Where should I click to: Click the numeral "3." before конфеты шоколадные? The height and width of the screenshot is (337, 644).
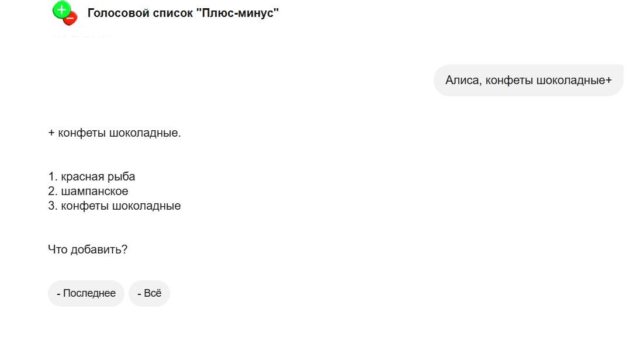pos(51,205)
